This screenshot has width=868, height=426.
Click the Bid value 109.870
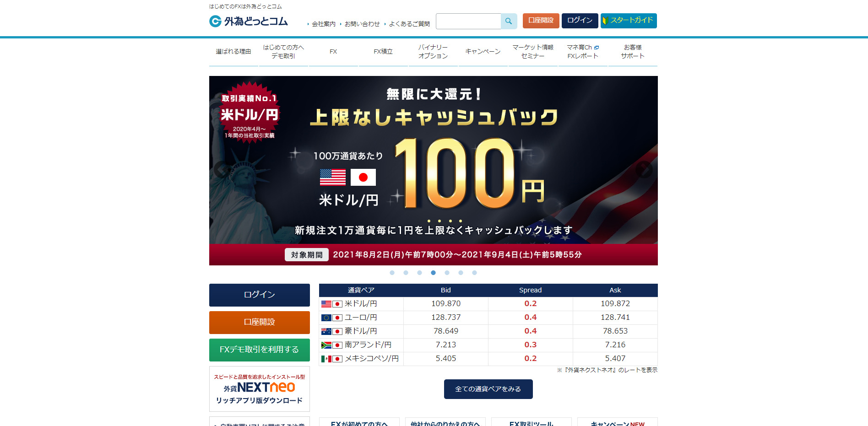tap(446, 304)
